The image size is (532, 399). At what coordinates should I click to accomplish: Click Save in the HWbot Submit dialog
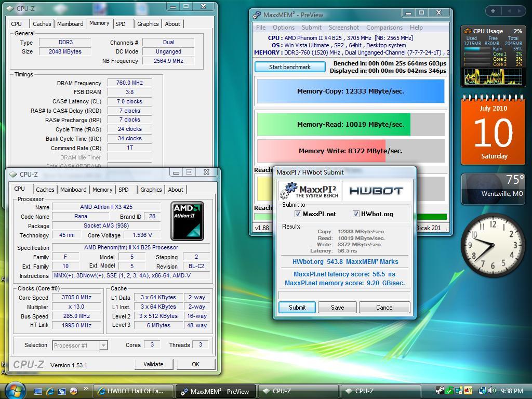tap(337, 308)
